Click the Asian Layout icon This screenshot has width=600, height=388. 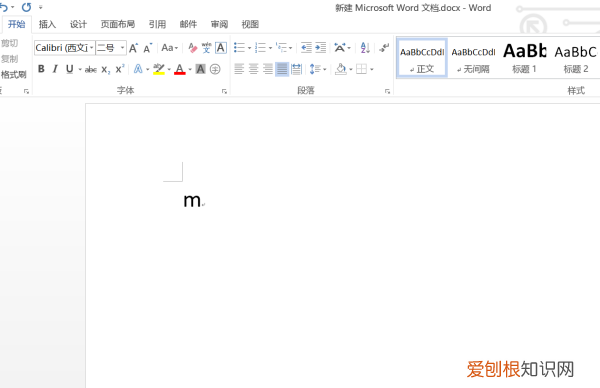(x=340, y=47)
